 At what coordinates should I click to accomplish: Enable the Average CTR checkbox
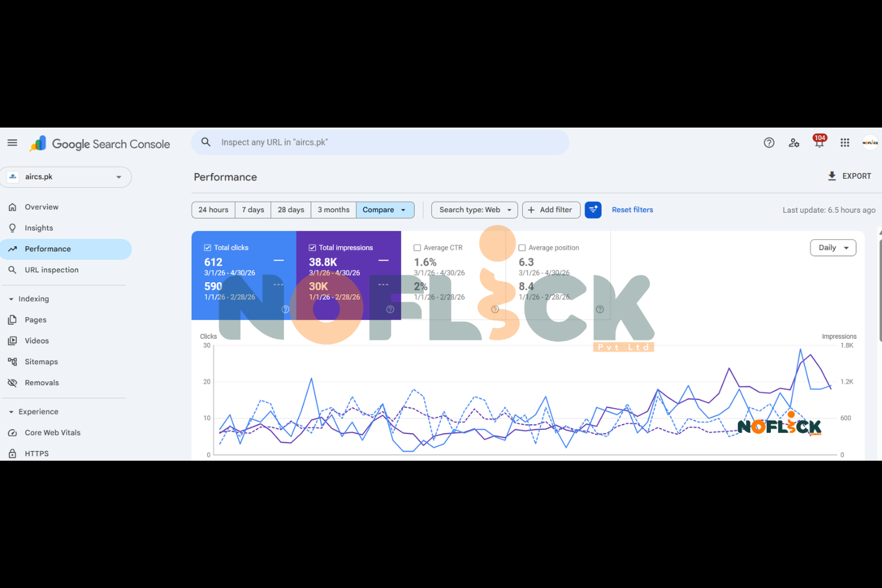click(x=417, y=248)
